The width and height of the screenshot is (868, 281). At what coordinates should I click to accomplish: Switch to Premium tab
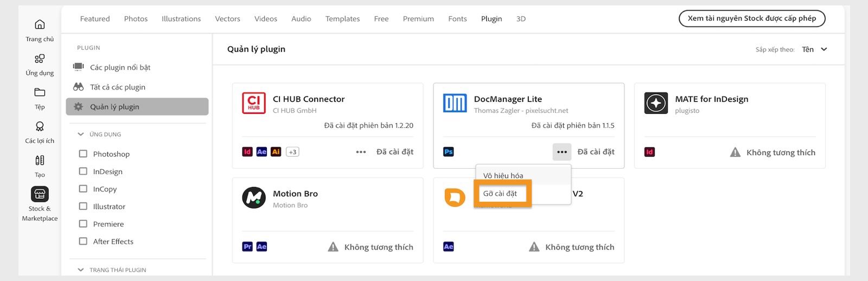(x=418, y=18)
